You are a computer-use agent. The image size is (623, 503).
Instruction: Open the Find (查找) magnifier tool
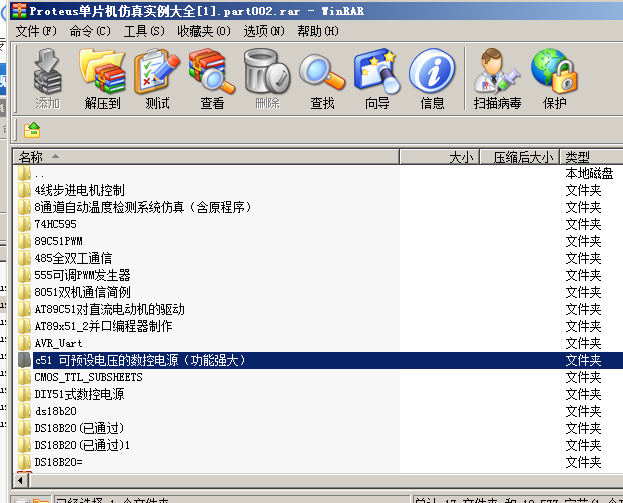tap(322, 79)
